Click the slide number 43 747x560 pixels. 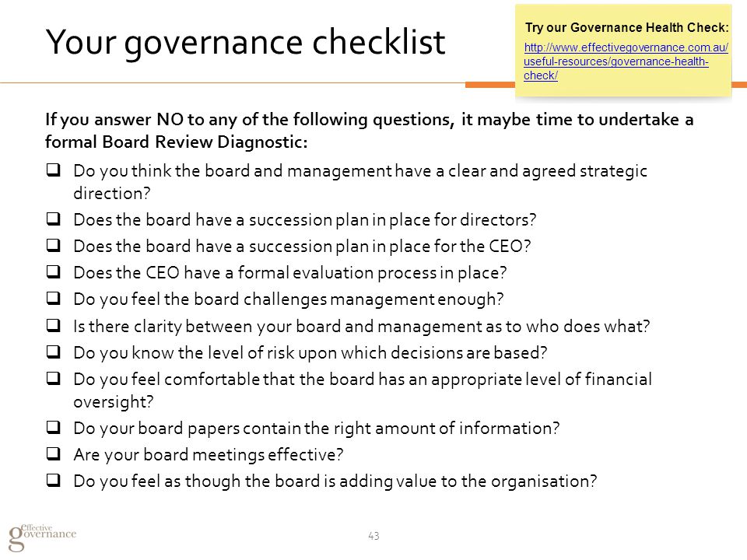click(x=373, y=536)
